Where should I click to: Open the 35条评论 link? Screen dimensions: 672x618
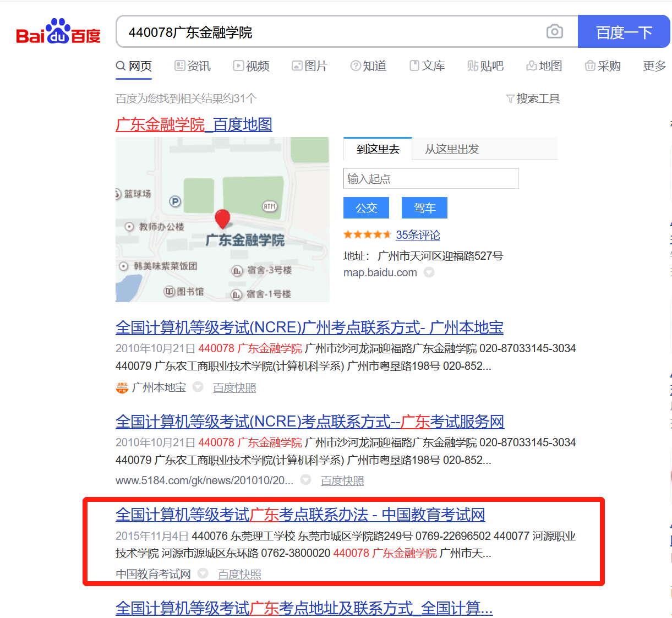[418, 235]
